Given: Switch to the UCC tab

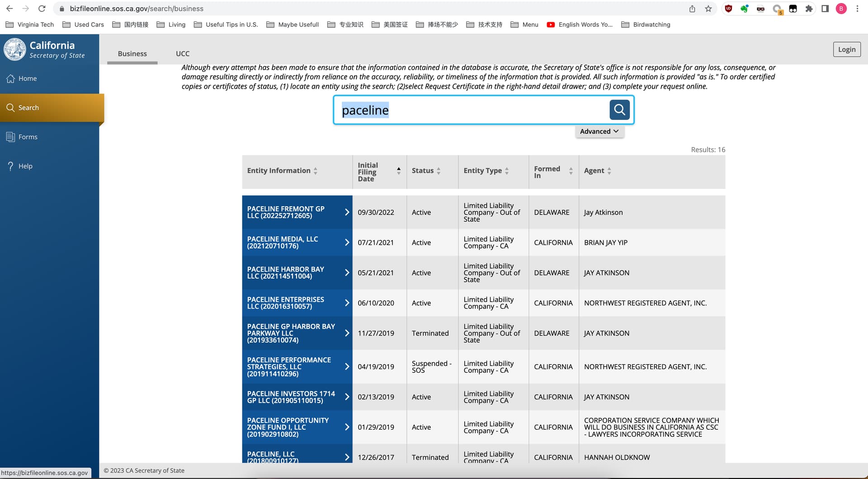Looking at the screenshot, I should click(x=183, y=54).
